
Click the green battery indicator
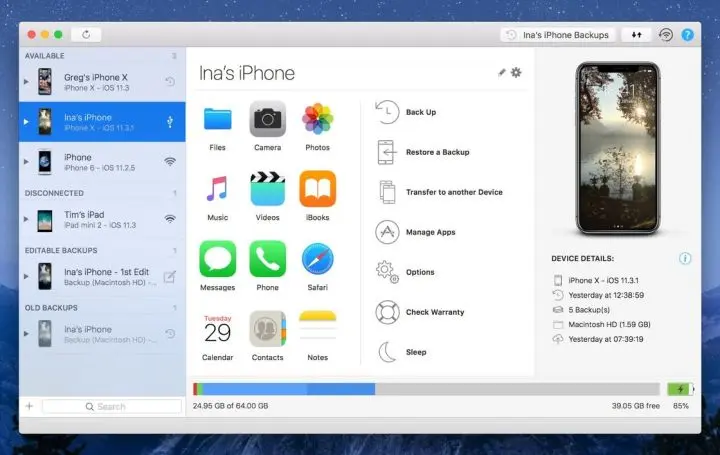click(x=681, y=389)
